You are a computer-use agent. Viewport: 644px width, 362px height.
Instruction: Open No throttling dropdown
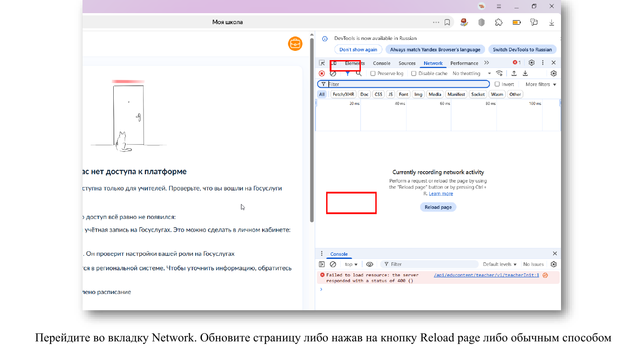[x=471, y=74]
